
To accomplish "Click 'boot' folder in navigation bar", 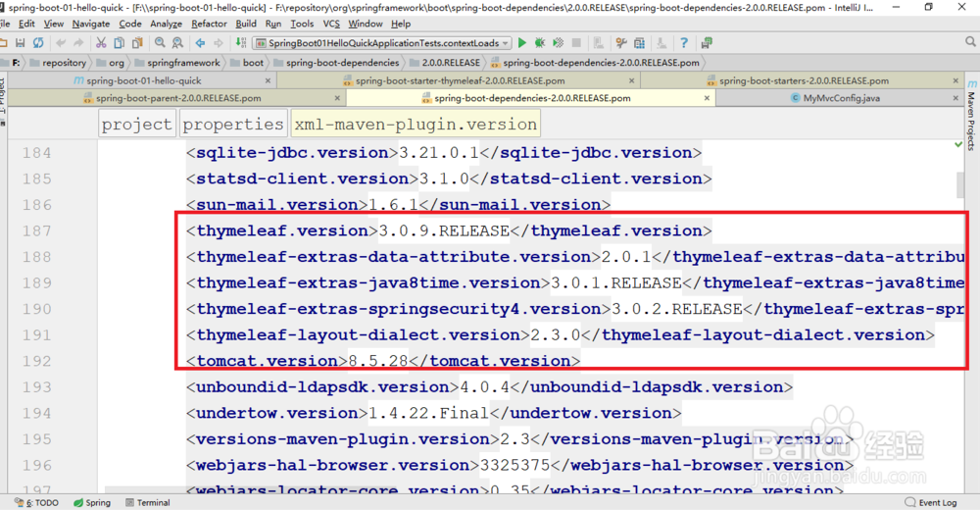I will coord(247,63).
